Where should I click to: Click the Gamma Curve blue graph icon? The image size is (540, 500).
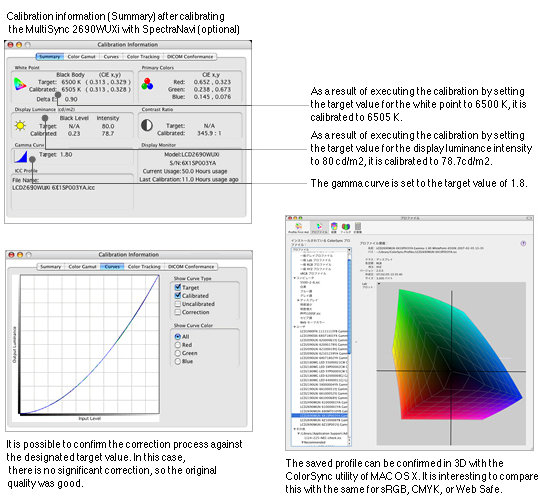coord(21,157)
